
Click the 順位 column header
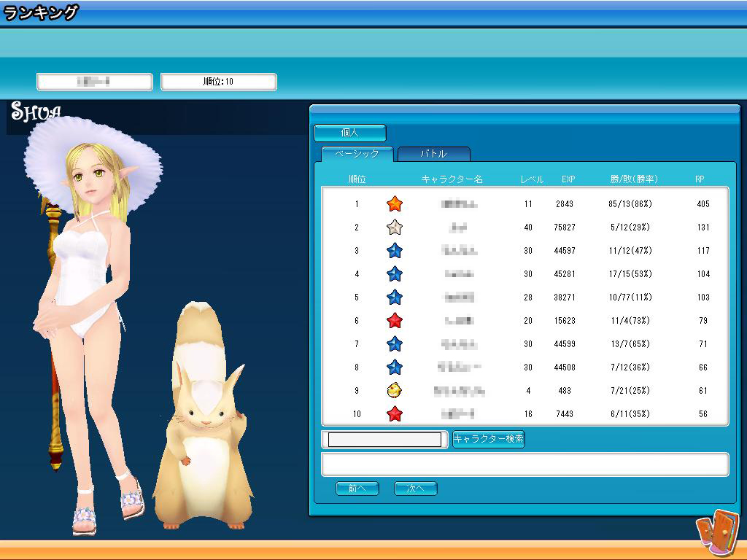(357, 179)
